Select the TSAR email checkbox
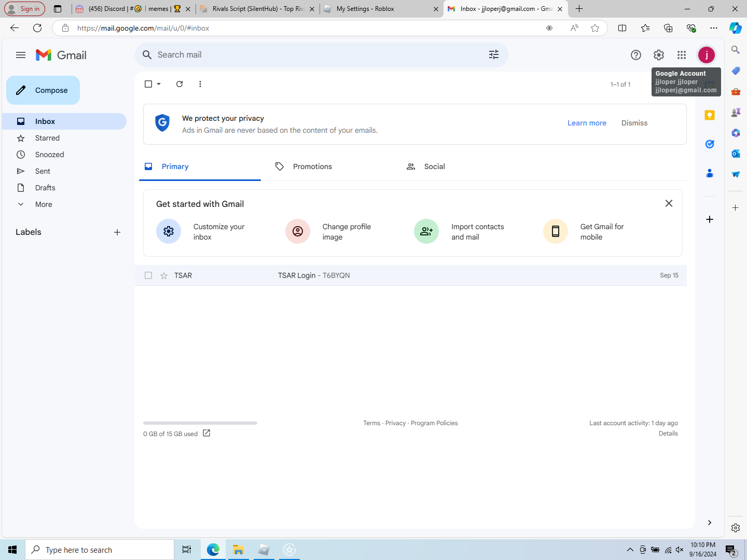747x560 pixels. (148, 275)
